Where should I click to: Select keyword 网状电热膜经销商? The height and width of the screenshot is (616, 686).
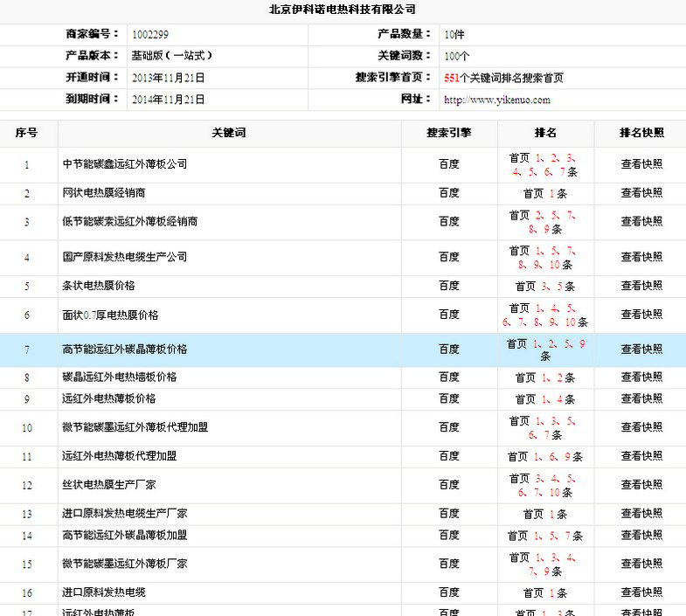coord(104,193)
